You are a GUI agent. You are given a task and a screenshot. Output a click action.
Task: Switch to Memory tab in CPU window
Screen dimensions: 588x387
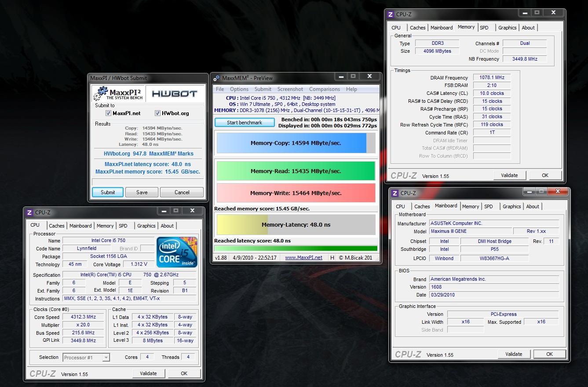pyautogui.click(x=105, y=226)
